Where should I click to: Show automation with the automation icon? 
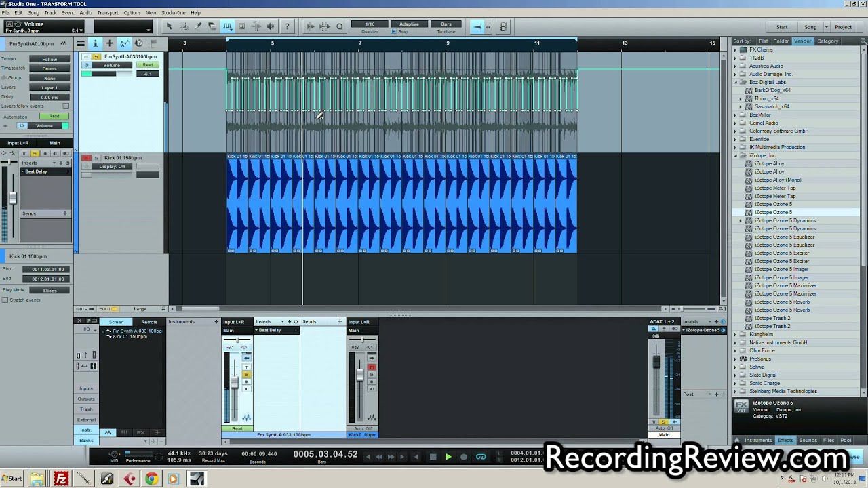[124, 43]
